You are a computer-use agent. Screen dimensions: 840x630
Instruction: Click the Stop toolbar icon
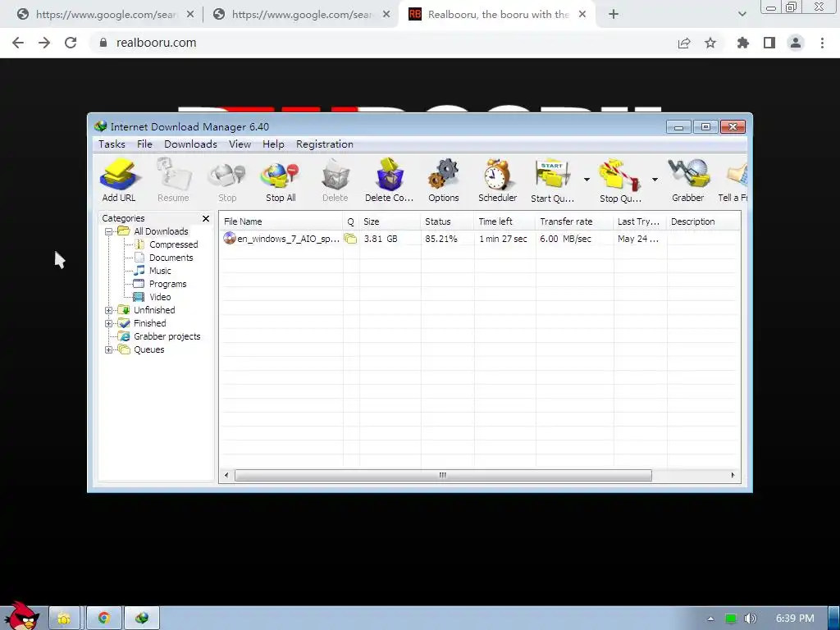tap(227, 180)
